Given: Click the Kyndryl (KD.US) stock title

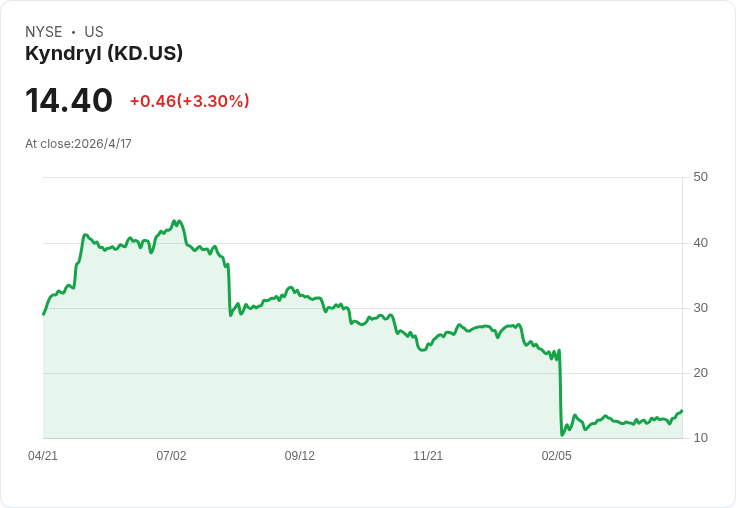Looking at the screenshot, I should (104, 54).
